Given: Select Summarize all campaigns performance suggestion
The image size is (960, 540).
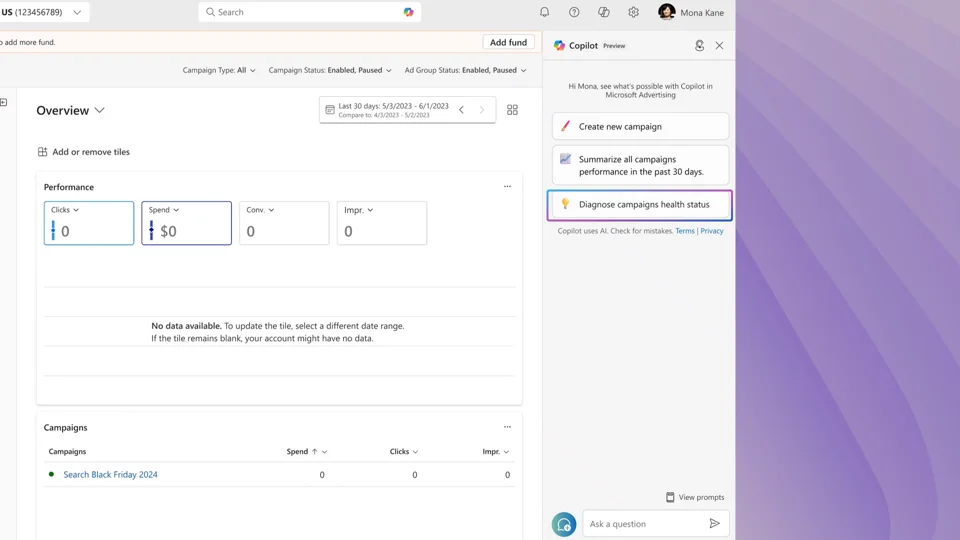Looking at the screenshot, I should [640, 165].
